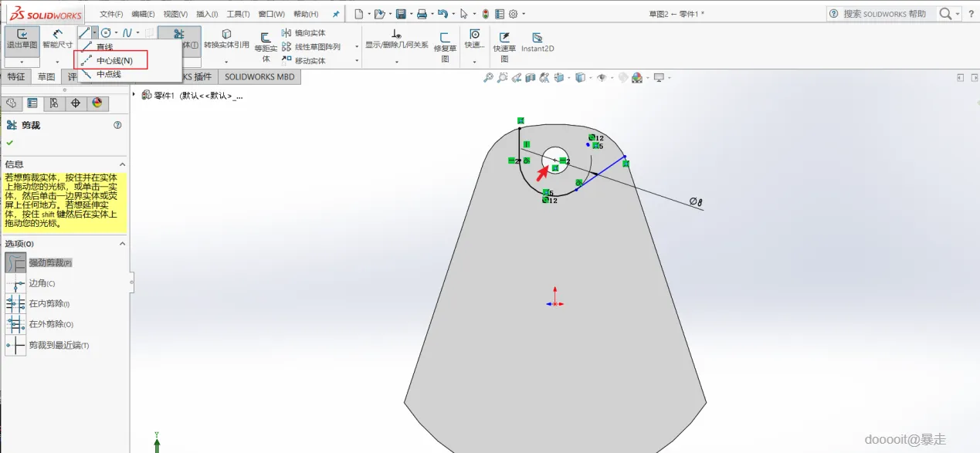Open the Options gear icon
This screenshot has width=980, height=453.
click(x=513, y=14)
